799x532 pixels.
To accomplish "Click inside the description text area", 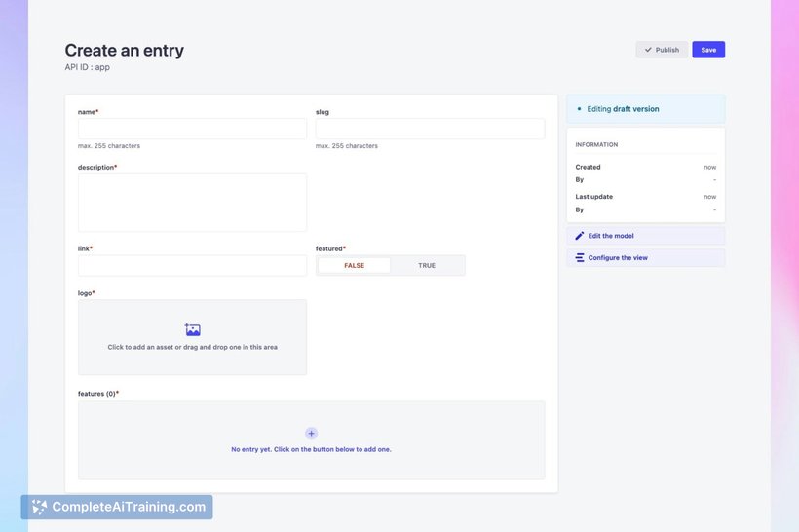I will pos(192,203).
